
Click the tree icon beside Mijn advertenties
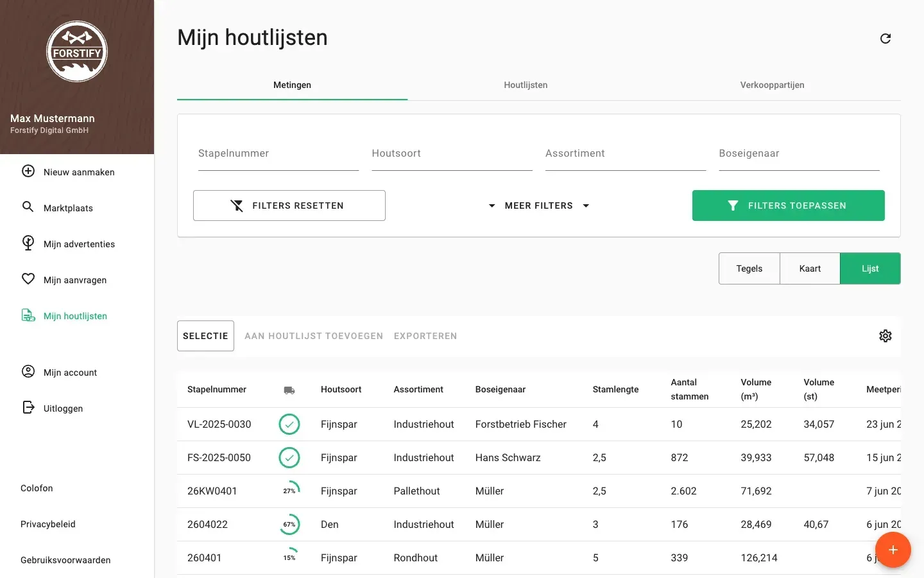coord(28,243)
